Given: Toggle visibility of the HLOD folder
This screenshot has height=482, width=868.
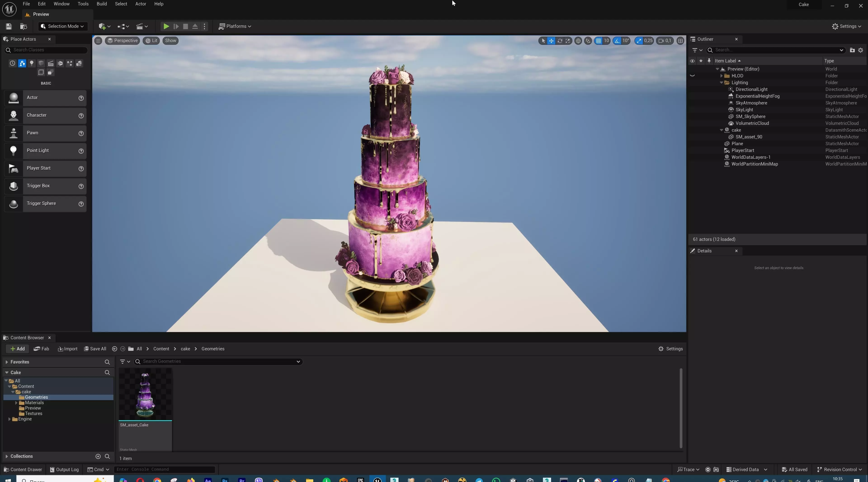Looking at the screenshot, I should (692, 76).
